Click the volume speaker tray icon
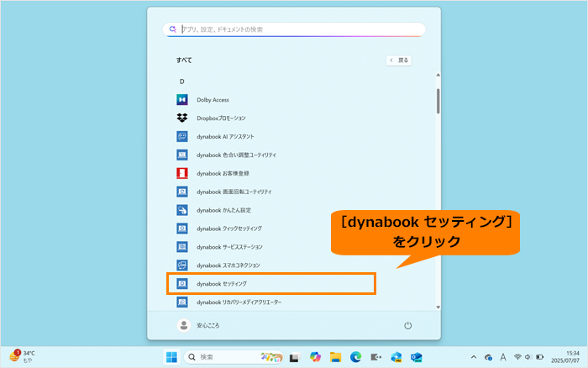588x368 pixels. click(528, 357)
